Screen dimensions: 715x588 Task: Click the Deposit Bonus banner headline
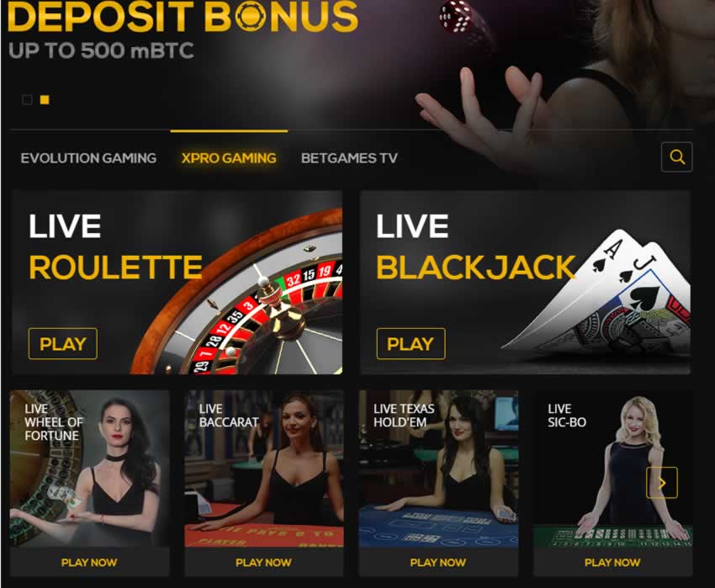[183, 17]
